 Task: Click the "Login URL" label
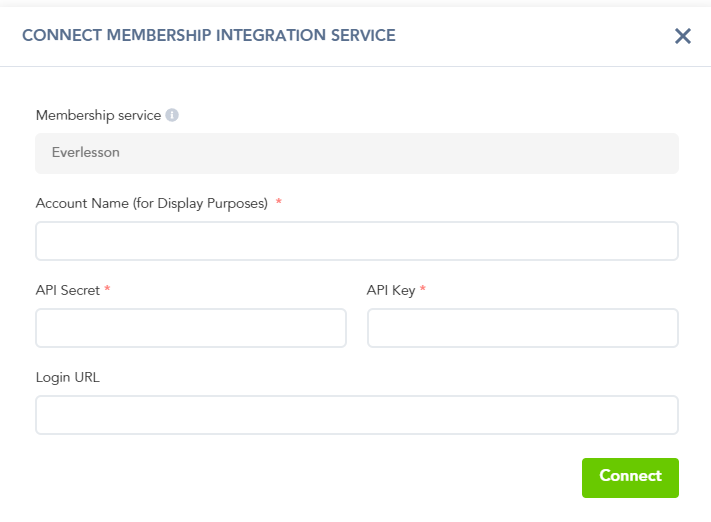tap(68, 377)
